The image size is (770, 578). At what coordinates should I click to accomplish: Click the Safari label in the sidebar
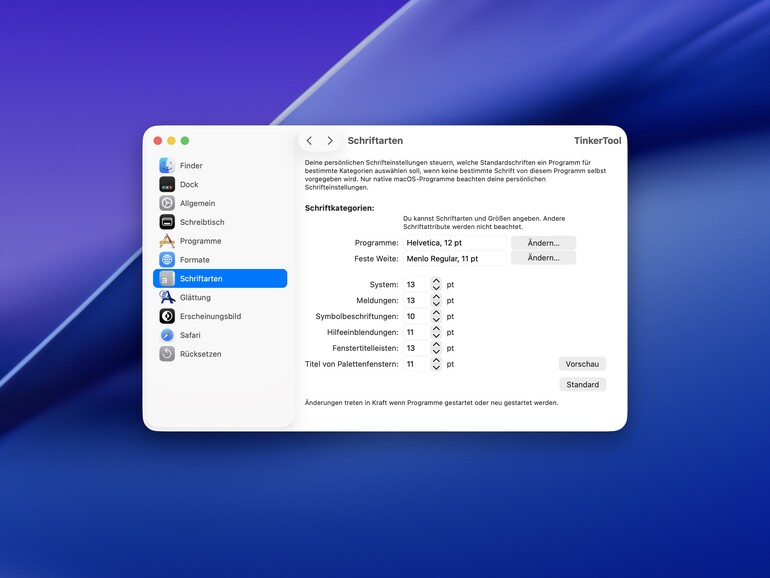point(190,335)
